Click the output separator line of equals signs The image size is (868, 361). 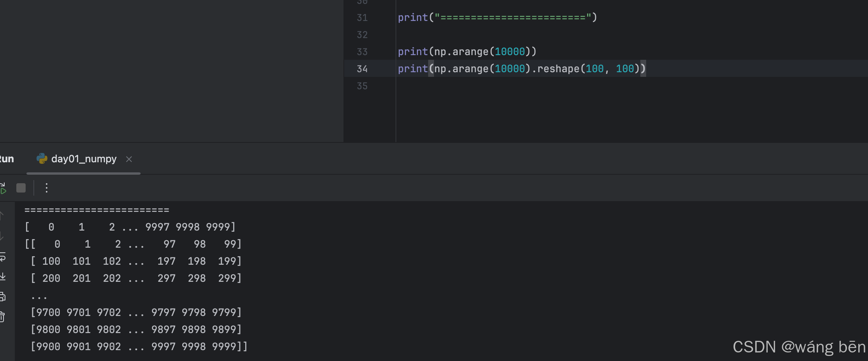click(x=97, y=210)
